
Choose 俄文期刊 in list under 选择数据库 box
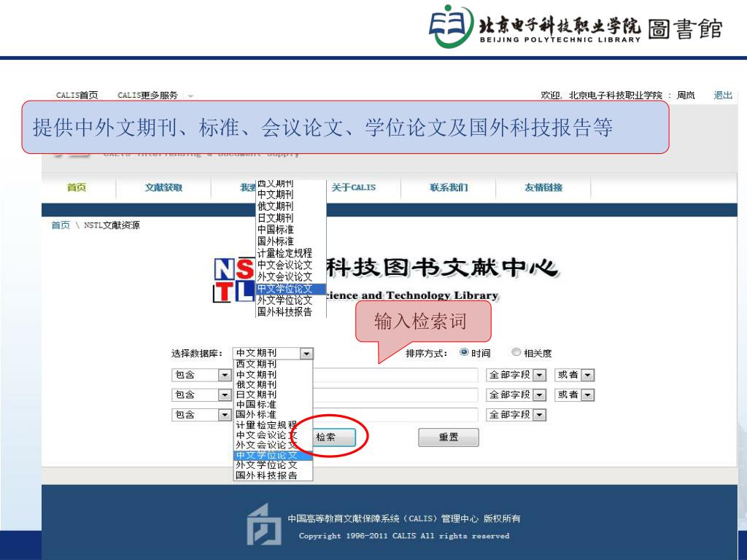[273, 385]
